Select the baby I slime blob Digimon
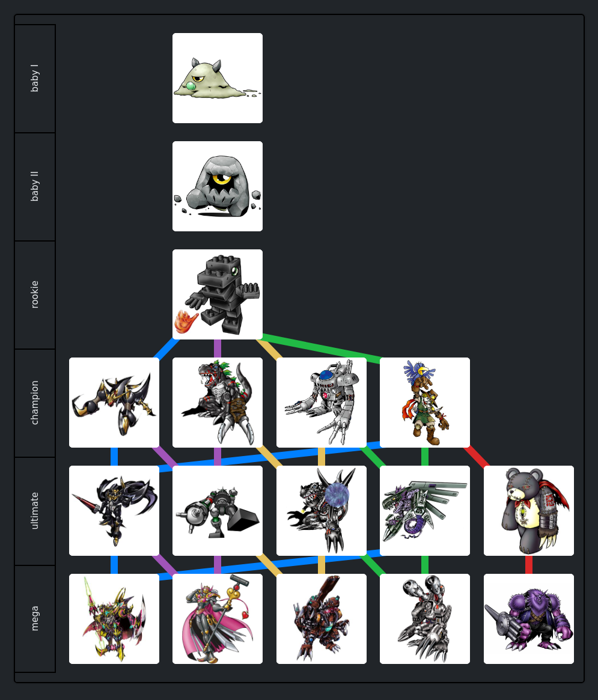 218,78
